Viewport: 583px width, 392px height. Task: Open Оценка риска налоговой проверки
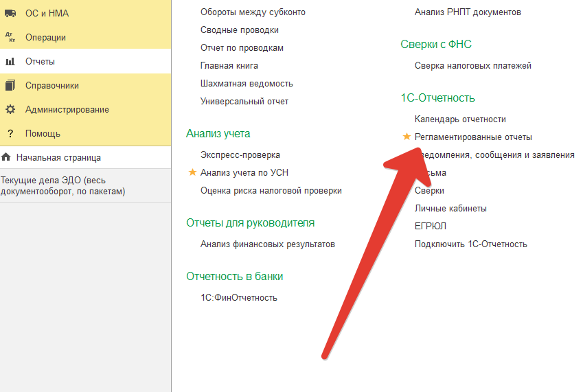click(271, 191)
